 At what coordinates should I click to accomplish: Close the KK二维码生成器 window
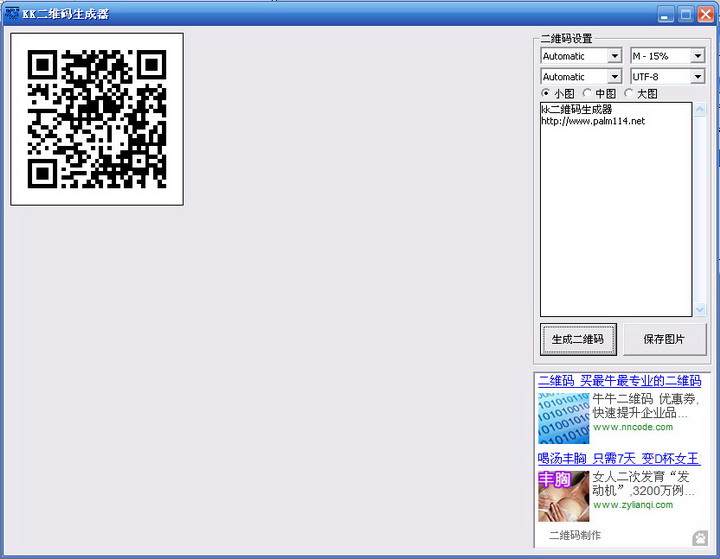pos(706,14)
